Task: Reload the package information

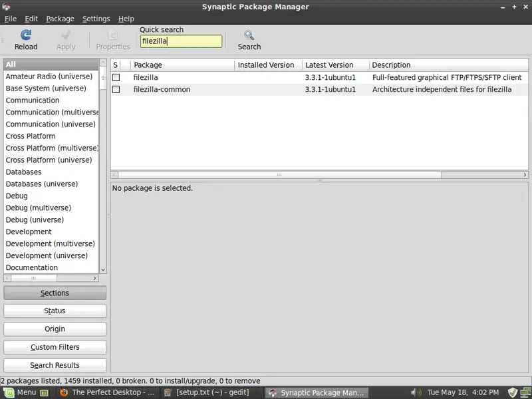Action: tap(26, 40)
